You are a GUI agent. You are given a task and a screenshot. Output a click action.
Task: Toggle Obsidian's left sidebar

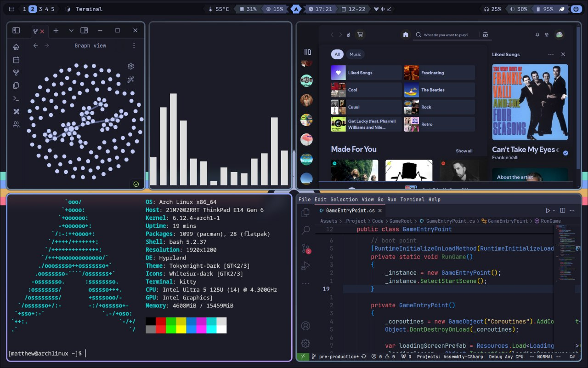point(16,30)
